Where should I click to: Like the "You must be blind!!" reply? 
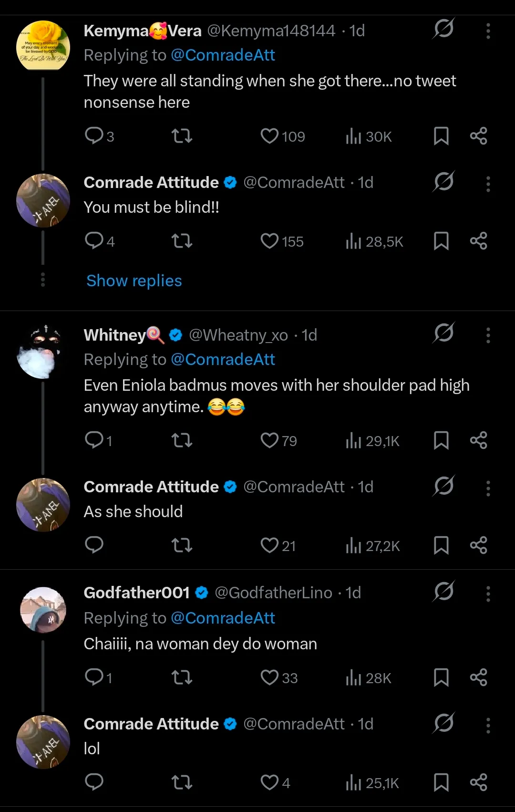tap(269, 241)
